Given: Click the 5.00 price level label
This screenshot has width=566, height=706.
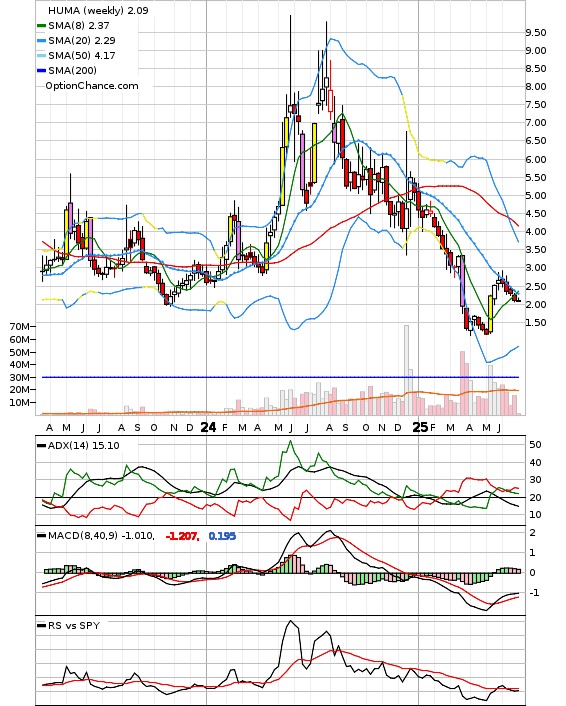Looking at the screenshot, I should (536, 196).
